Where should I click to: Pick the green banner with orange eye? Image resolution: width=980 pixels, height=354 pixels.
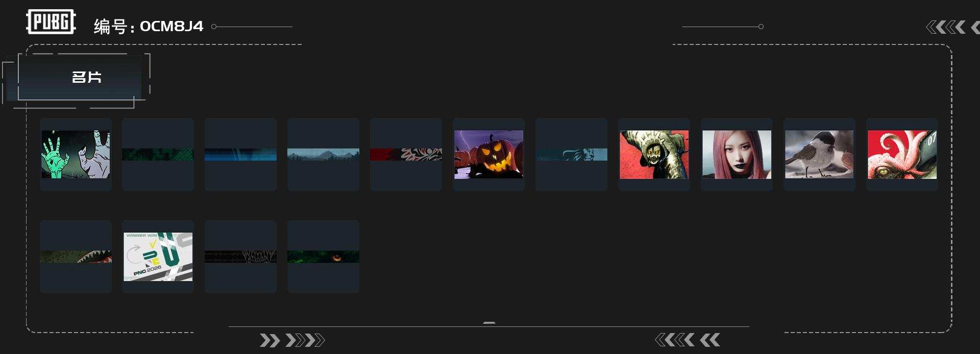[x=323, y=256]
